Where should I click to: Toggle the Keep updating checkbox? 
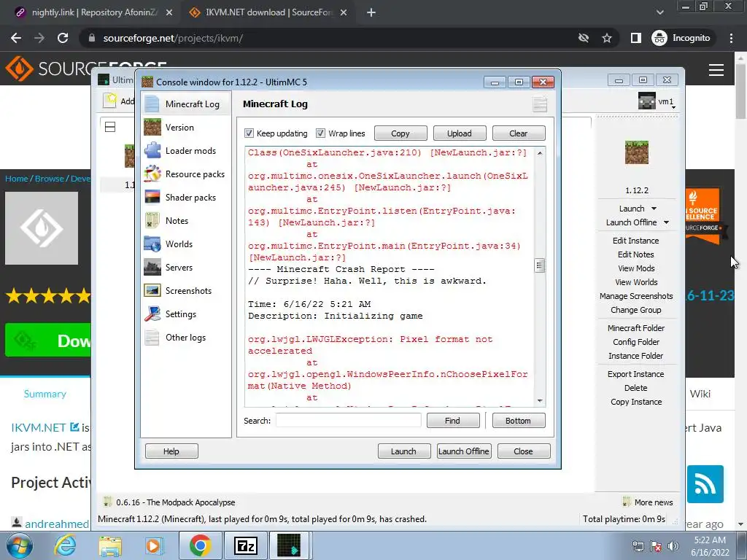click(249, 133)
